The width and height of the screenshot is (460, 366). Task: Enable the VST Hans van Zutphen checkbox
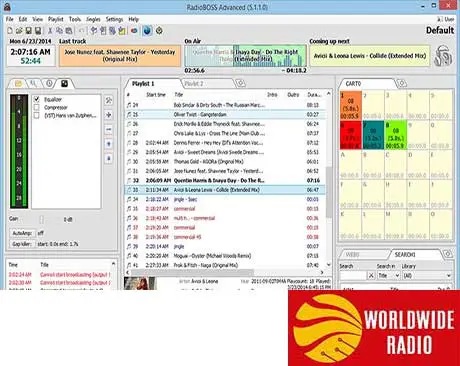click(37, 115)
